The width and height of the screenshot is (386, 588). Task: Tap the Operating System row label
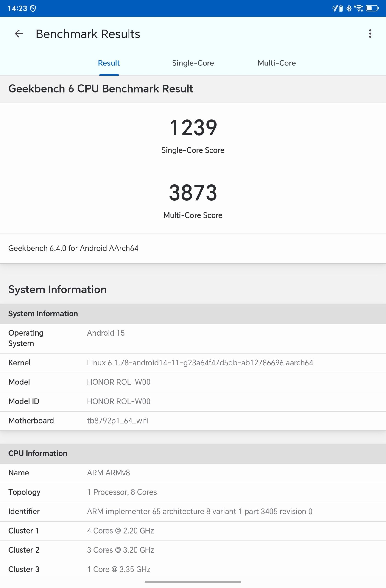coord(26,338)
